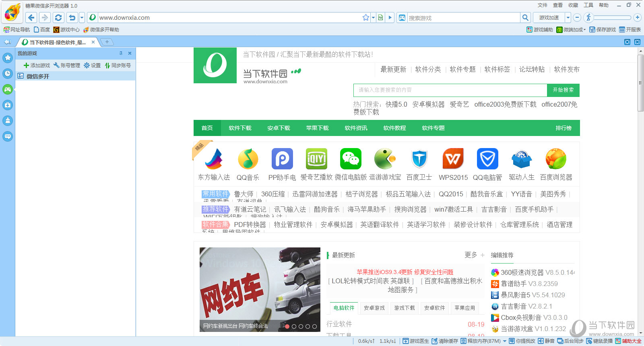Go forward with the browser forward arrow
This screenshot has width=644, height=346.
coord(45,17)
